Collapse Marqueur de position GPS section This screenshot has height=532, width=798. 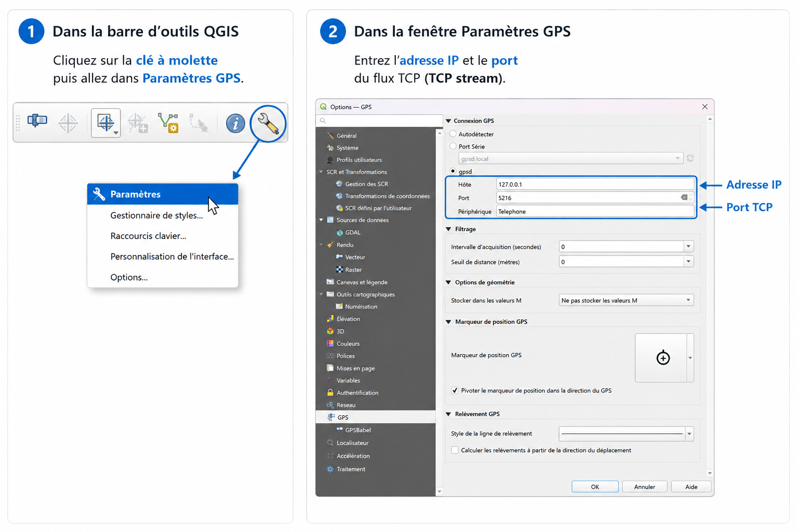point(448,322)
